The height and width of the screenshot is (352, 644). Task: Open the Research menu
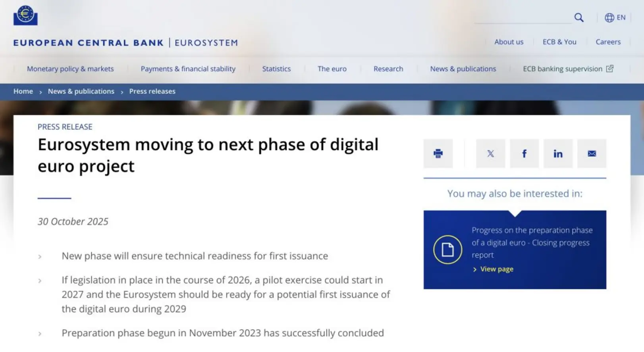[x=388, y=69]
